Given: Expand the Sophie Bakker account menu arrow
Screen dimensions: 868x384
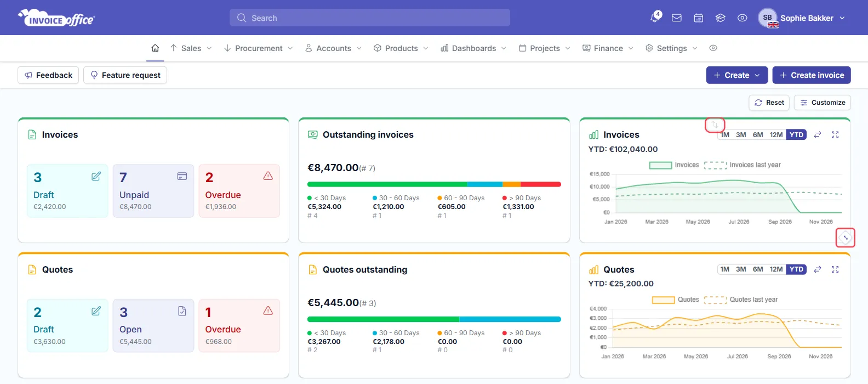Looking at the screenshot, I should [842, 18].
